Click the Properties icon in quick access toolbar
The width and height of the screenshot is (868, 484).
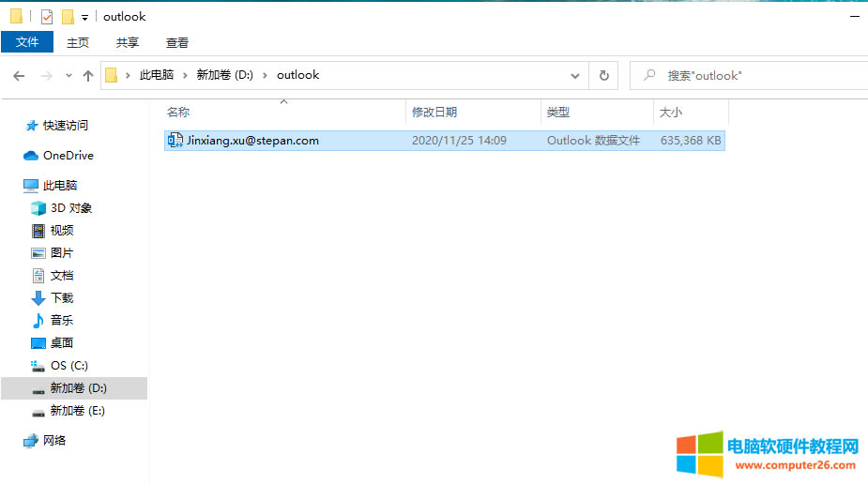click(x=47, y=17)
